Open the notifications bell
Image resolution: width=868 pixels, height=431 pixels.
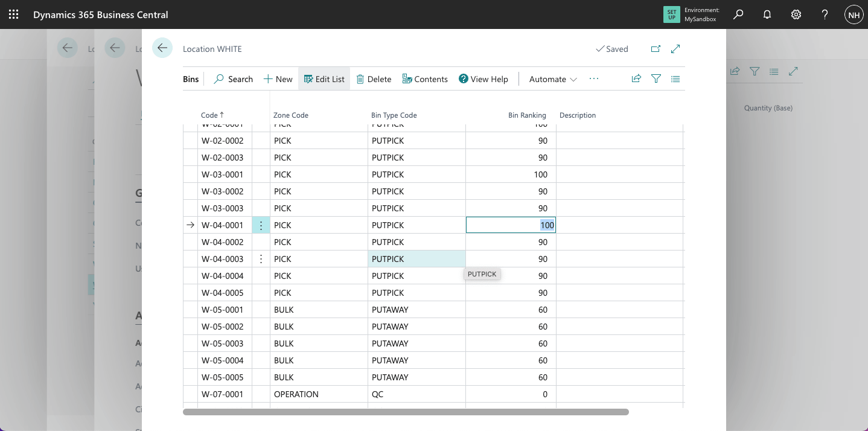[x=767, y=14]
